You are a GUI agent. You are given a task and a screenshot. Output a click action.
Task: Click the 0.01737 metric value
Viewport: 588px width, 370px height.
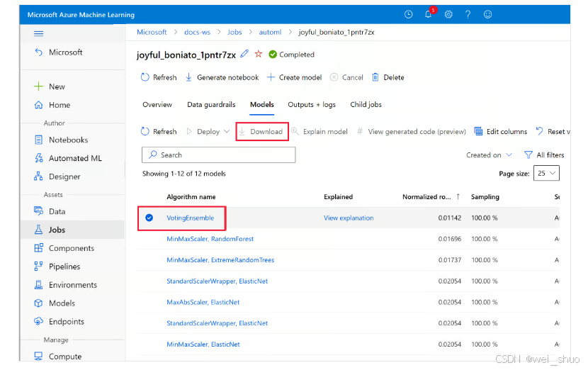click(x=450, y=260)
